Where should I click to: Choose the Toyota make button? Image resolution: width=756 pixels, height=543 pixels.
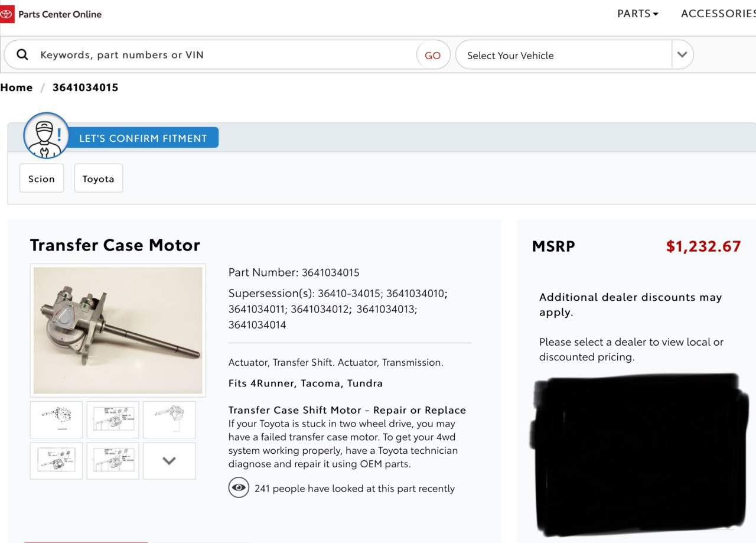(x=99, y=178)
